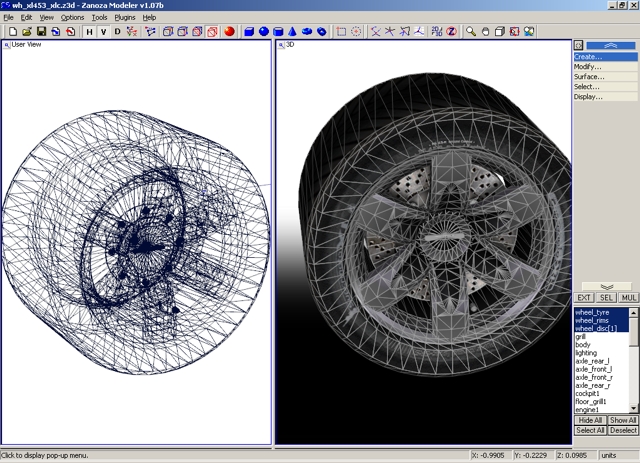Switch selection mode to MUL

click(629, 298)
